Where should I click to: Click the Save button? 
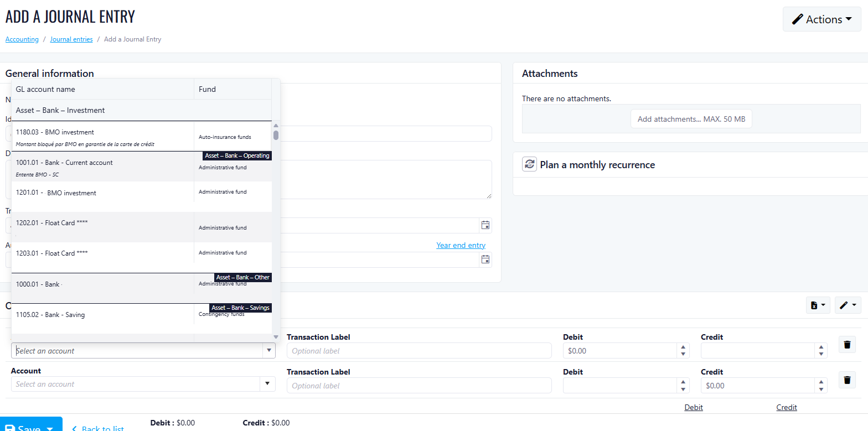click(x=30, y=425)
